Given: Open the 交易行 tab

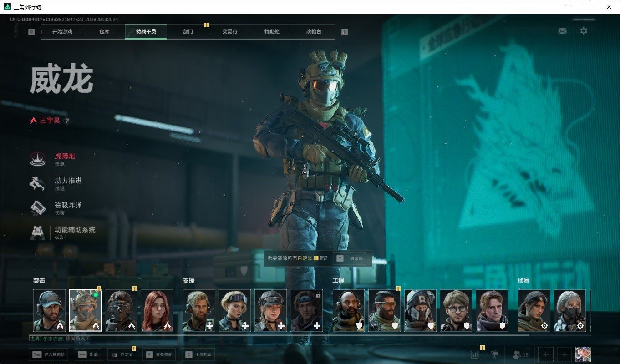Looking at the screenshot, I should pos(230,32).
